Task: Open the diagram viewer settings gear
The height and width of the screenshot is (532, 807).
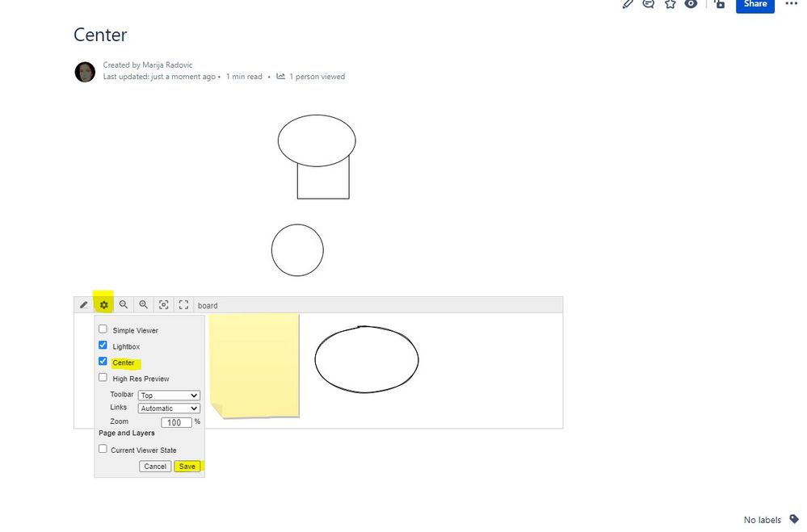Action: pyautogui.click(x=104, y=304)
